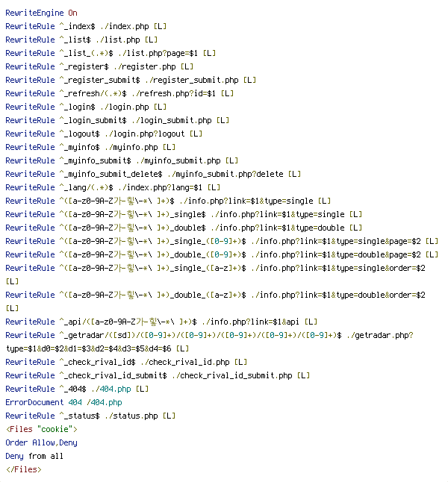This screenshot has width=448, height=482.
Task: Click the check_rival_id_submit.php rule line
Action: click(x=158, y=375)
